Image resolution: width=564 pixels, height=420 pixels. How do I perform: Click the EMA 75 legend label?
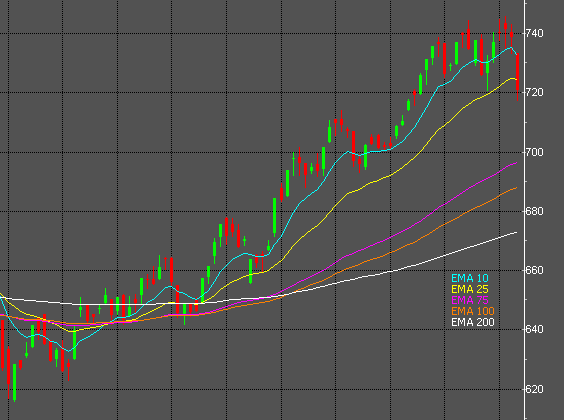point(470,300)
